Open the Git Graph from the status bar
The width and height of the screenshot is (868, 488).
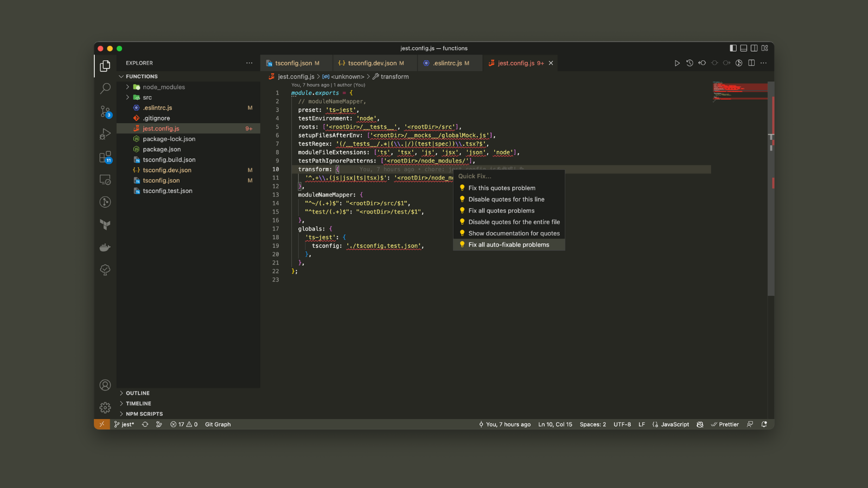point(218,424)
